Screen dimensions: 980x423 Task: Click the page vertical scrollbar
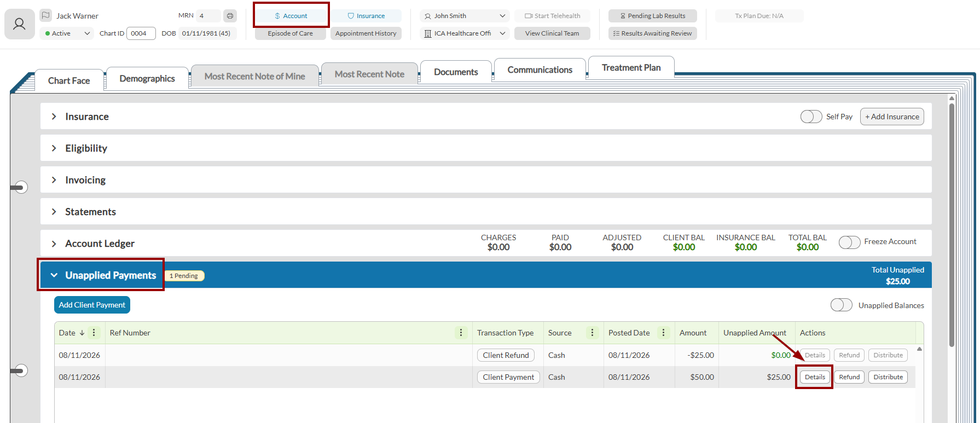tap(952, 224)
